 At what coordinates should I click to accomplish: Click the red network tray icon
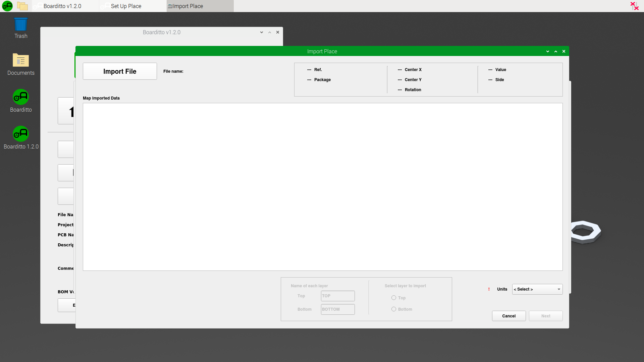click(634, 6)
